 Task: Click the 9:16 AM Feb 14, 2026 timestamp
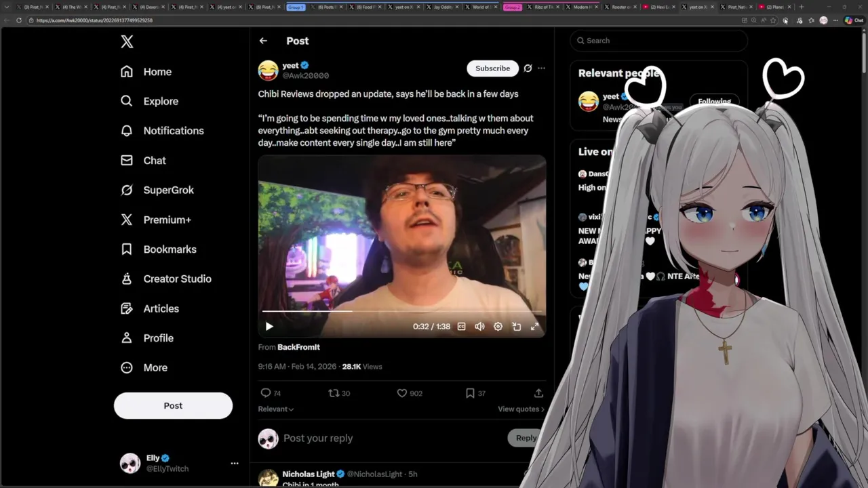tap(297, 367)
